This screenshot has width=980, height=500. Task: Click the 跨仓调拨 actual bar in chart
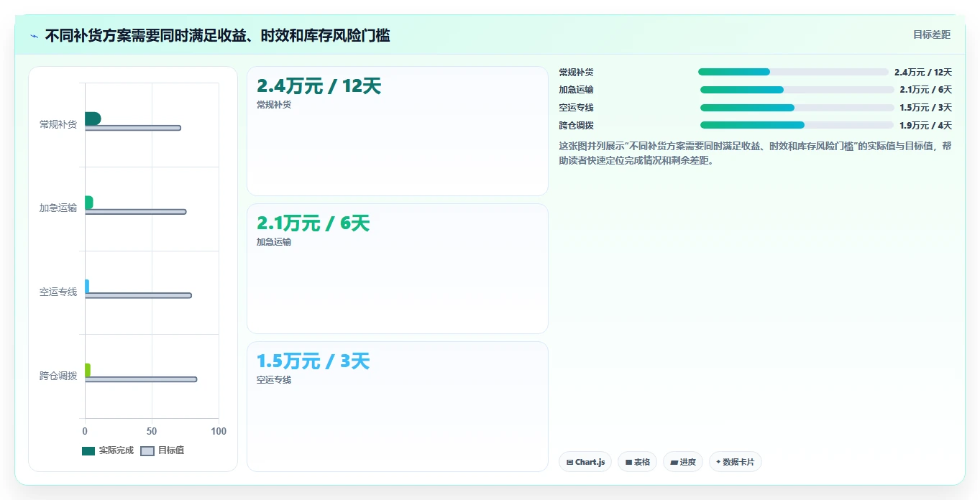point(88,370)
